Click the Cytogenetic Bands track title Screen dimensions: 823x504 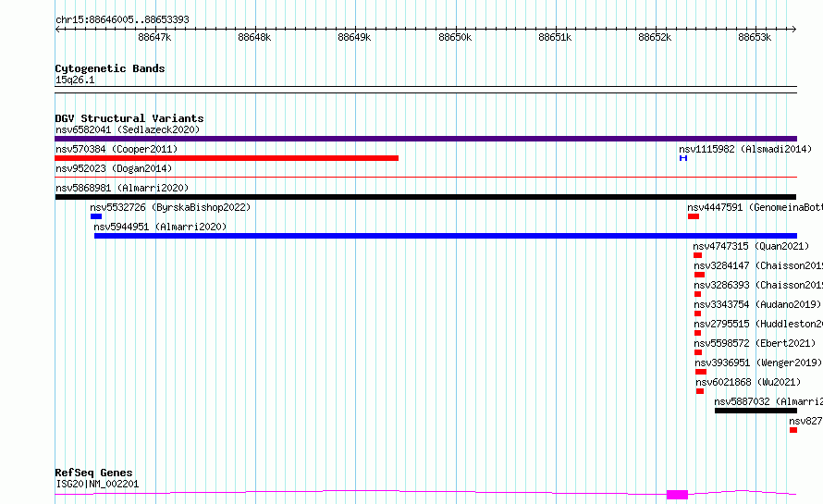point(110,68)
